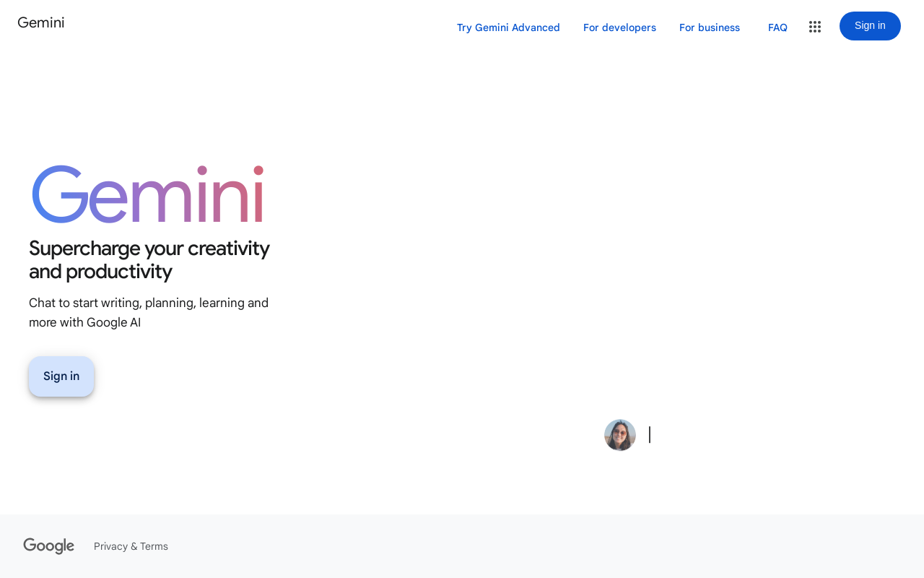Click the large Gemini wordmark graphic
The height and width of the screenshot is (578, 924).
click(146, 194)
